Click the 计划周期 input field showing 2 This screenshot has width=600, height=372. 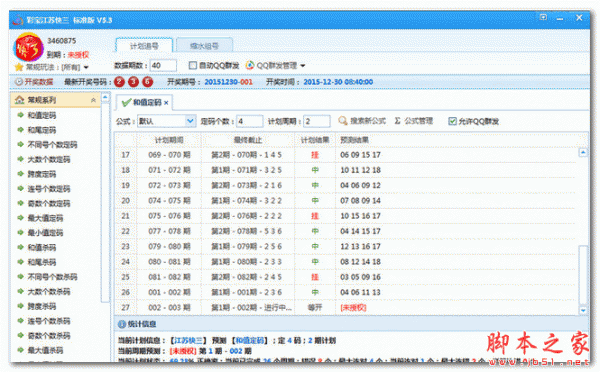317,121
